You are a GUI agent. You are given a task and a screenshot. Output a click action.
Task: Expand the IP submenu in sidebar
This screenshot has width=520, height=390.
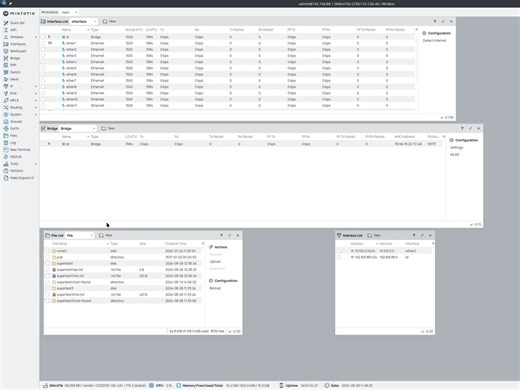(x=36, y=86)
